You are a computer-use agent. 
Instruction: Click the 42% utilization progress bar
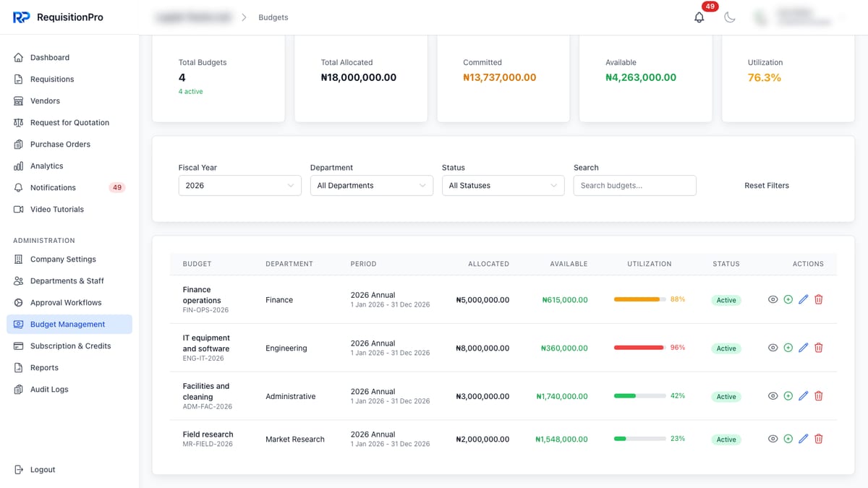[x=640, y=396]
